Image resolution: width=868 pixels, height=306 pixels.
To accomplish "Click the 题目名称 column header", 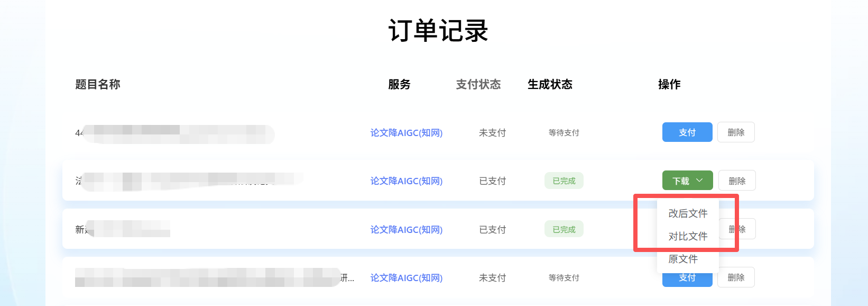I will click(98, 85).
